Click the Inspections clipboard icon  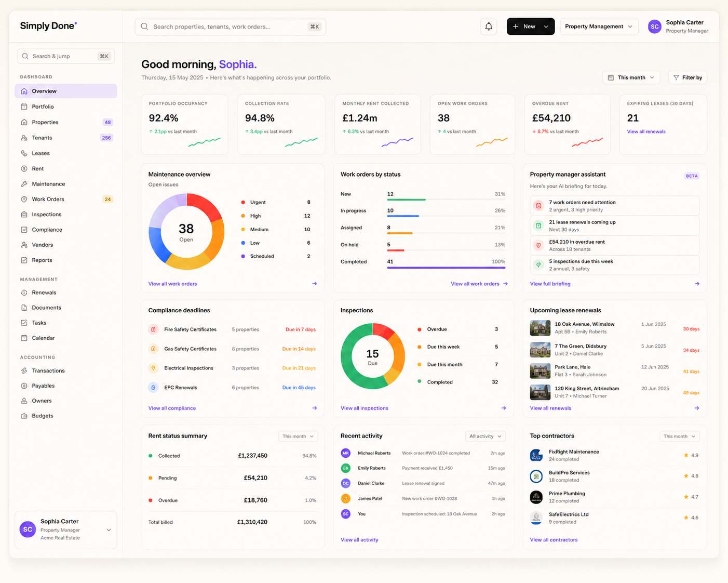24,214
